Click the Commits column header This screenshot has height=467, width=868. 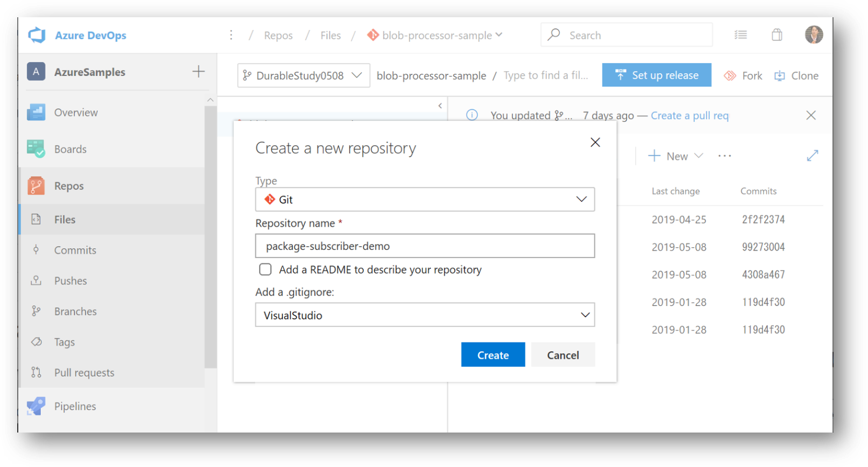tap(758, 191)
